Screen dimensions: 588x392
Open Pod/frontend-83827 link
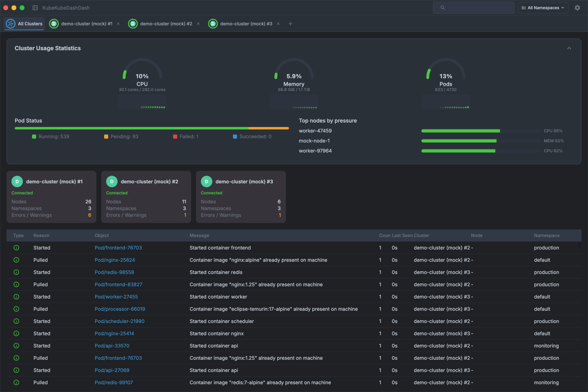click(x=118, y=285)
